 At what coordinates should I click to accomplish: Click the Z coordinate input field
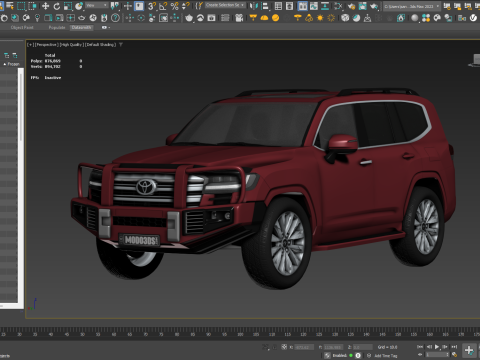(362, 347)
